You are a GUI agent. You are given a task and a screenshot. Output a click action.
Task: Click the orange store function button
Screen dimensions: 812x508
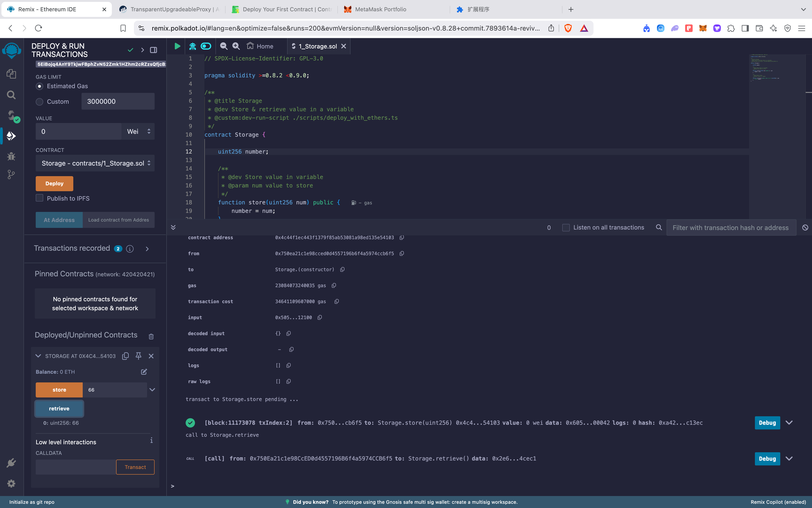click(x=59, y=390)
